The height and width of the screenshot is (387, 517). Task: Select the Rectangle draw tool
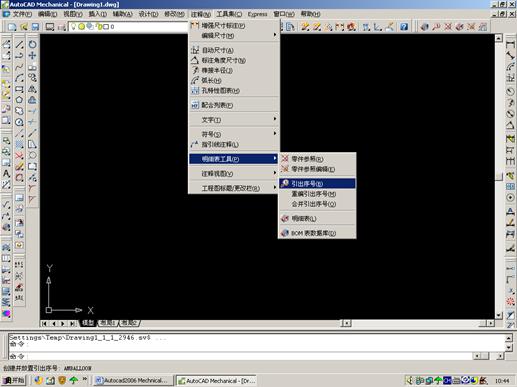[x=19, y=89]
